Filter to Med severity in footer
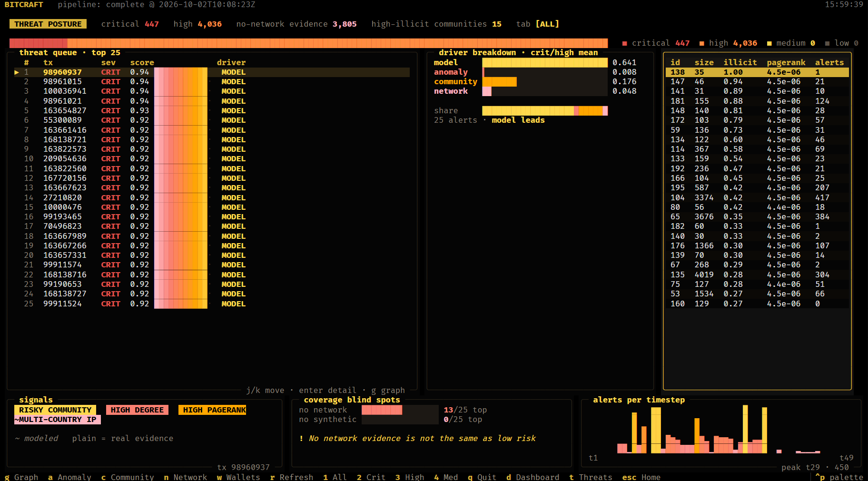This screenshot has height=481, width=868. coord(446,477)
